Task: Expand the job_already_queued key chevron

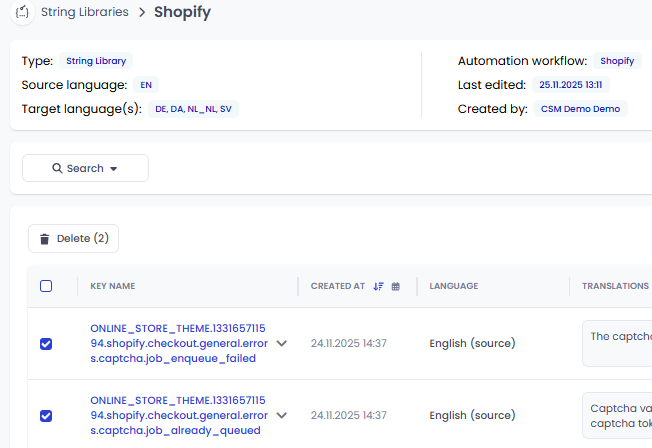Action: pos(282,415)
